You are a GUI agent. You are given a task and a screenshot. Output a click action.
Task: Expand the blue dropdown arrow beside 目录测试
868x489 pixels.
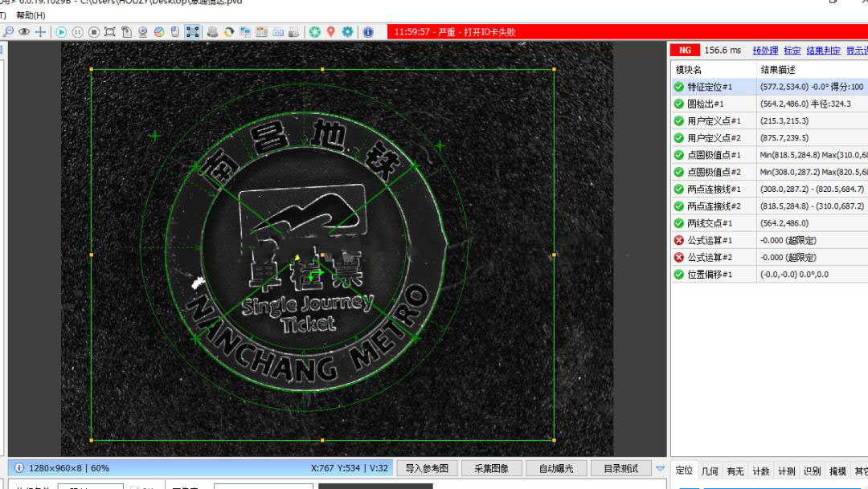pos(661,469)
